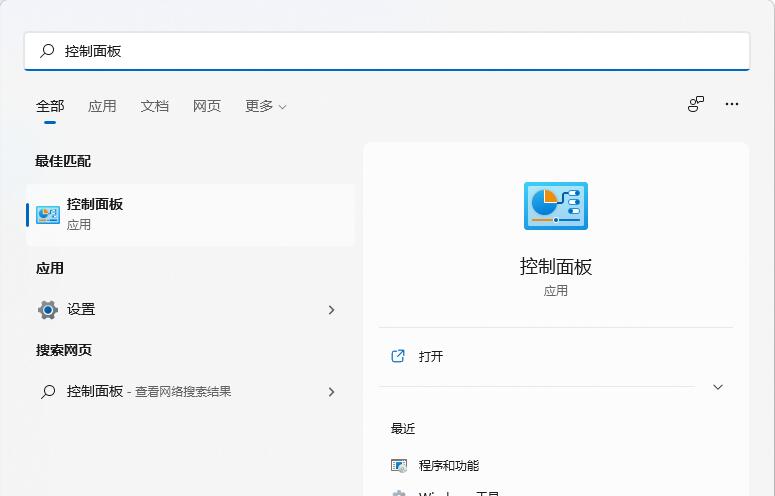775x496 pixels.
Task: Expand the 设置 result chevron
Action: 332,310
